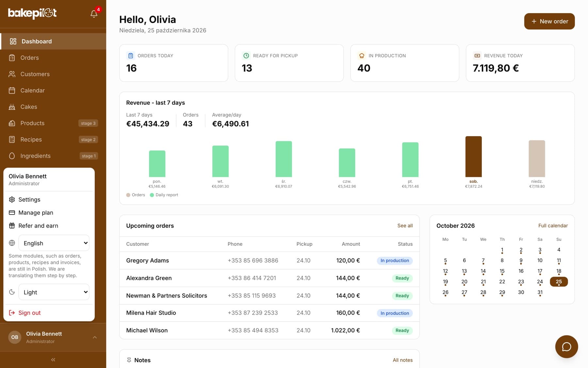Collapse the sidebar with double chevron

pyautogui.click(x=53, y=359)
